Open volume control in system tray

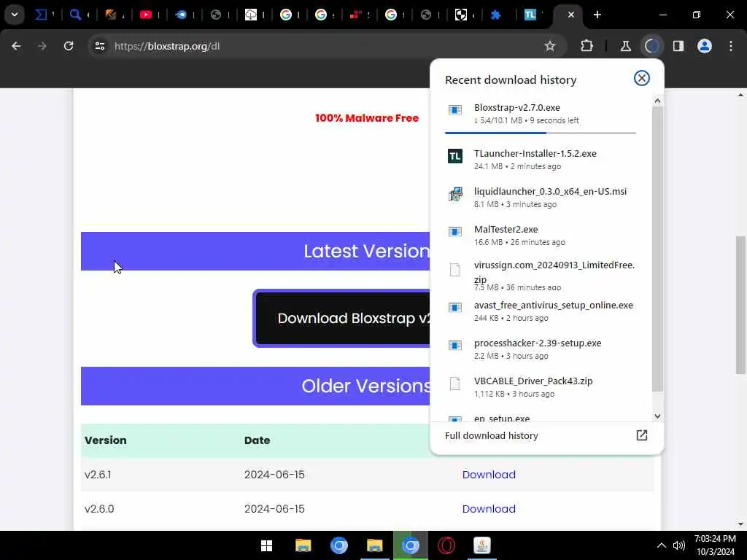point(679,545)
